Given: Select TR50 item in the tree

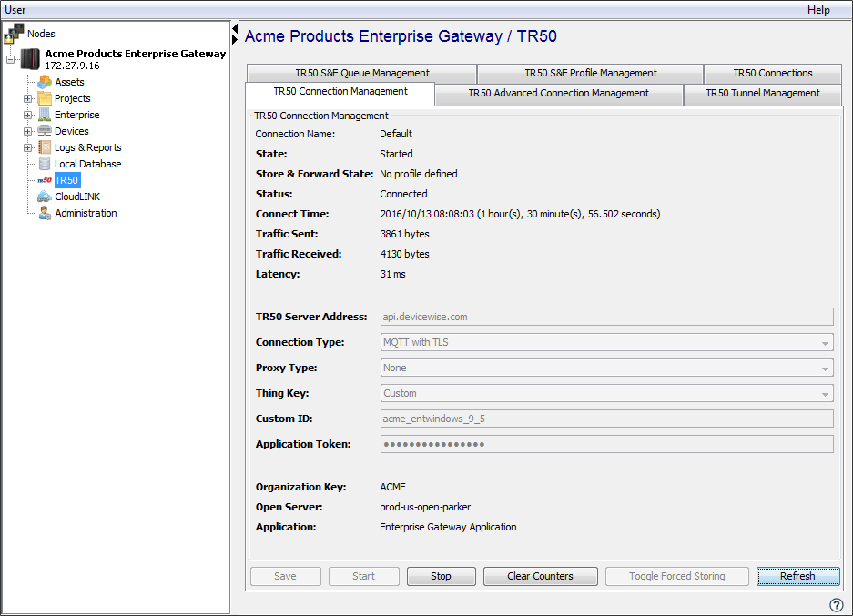Looking at the screenshot, I should click(66, 180).
